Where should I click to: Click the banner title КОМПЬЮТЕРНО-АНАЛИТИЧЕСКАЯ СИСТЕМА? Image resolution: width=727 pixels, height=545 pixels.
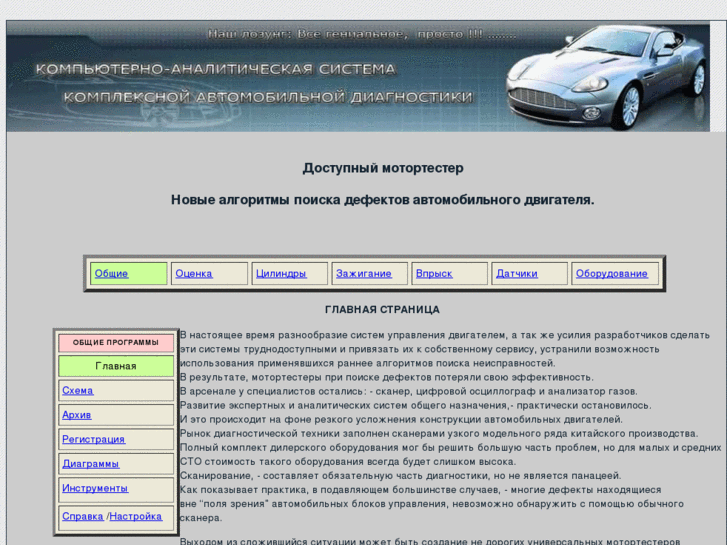point(216,70)
